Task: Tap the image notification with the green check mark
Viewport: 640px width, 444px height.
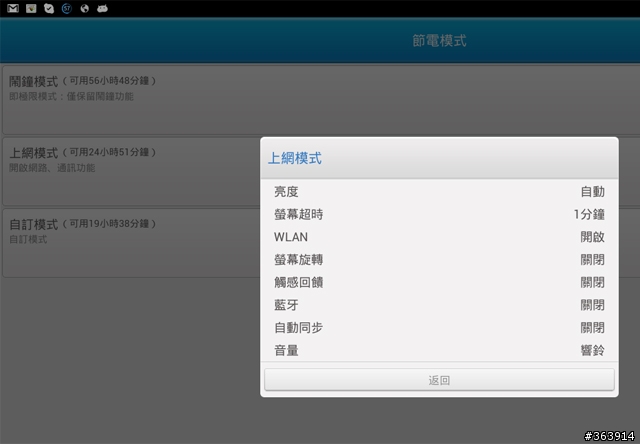Action: coord(31,8)
